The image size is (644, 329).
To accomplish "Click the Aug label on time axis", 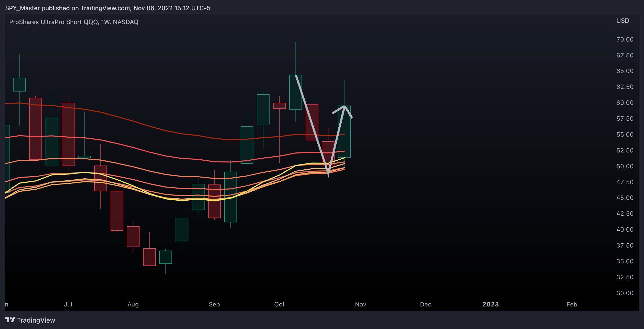I will click(133, 304).
